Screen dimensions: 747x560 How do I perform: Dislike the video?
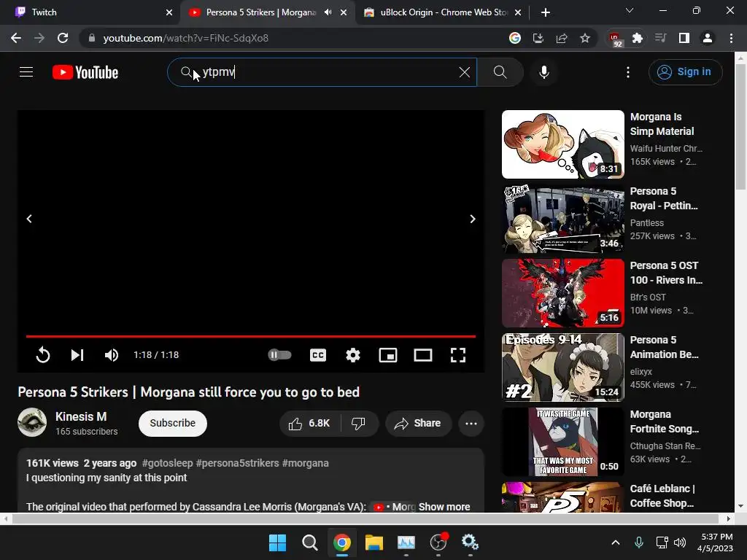359,424
